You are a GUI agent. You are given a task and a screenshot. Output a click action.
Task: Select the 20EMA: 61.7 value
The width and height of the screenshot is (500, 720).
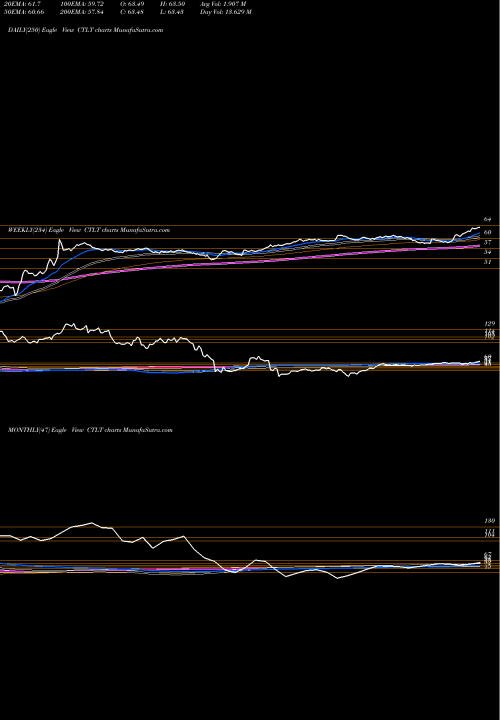click(x=22, y=4)
